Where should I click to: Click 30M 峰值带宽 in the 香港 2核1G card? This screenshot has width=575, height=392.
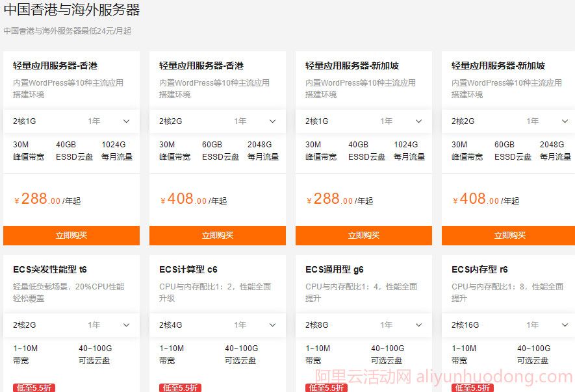(29, 151)
